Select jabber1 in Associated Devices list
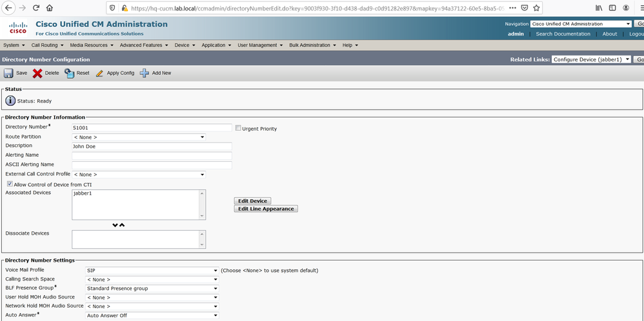This screenshot has height=321, width=644. 83,193
